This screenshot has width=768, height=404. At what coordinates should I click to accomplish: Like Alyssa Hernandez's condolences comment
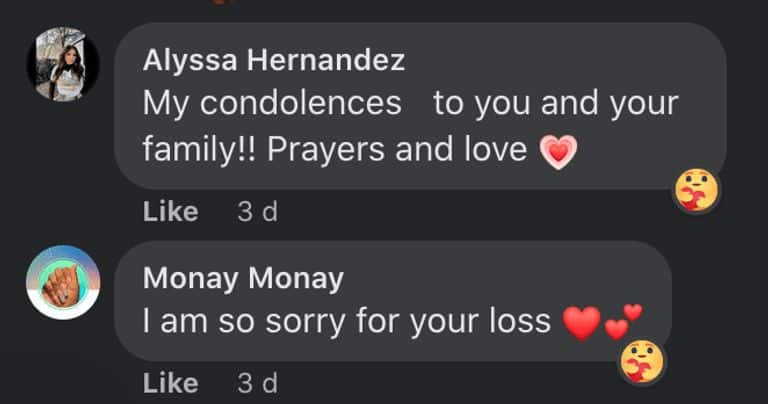coord(170,212)
